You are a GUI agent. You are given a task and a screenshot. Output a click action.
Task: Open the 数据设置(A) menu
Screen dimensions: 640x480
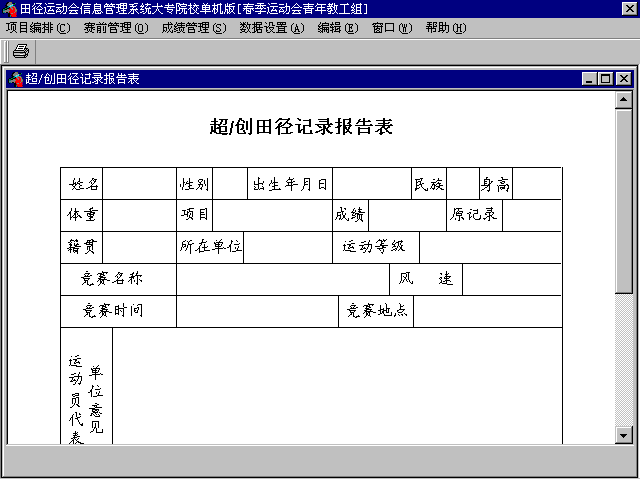272,28
